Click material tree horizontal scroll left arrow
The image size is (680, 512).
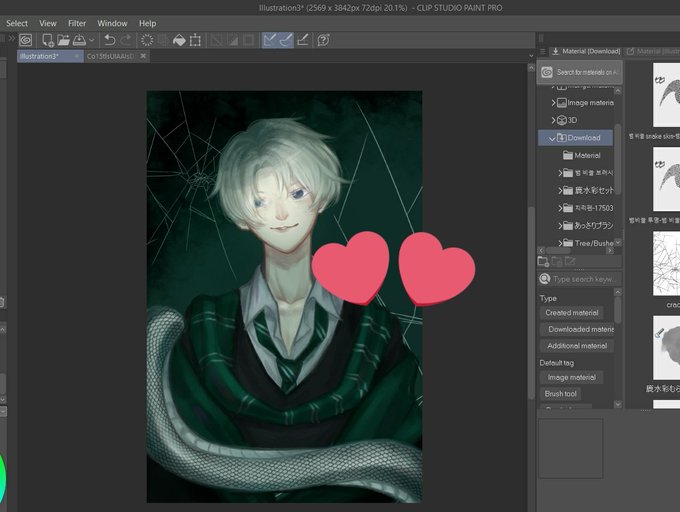pyautogui.click(x=541, y=251)
